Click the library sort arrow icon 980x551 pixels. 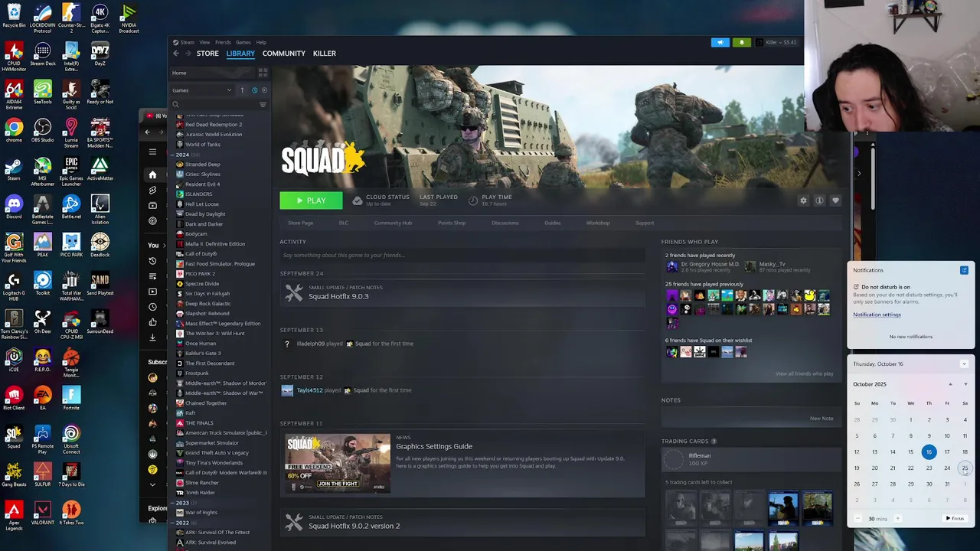click(x=242, y=90)
